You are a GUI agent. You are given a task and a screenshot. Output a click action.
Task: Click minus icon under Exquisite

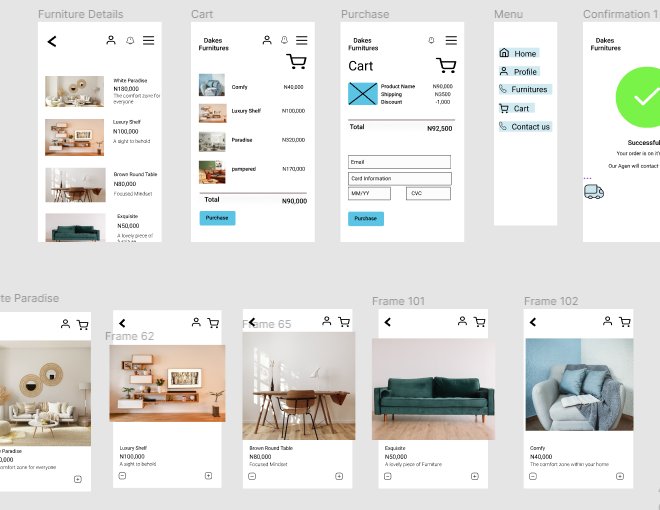point(388,476)
